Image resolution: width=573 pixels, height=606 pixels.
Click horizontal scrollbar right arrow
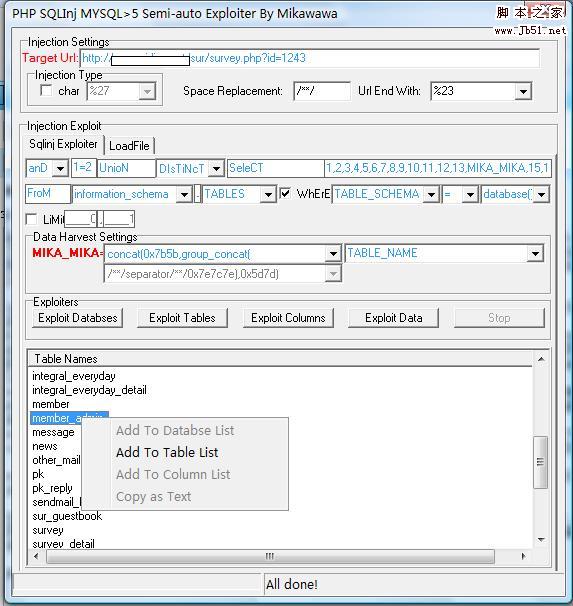click(x=523, y=556)
